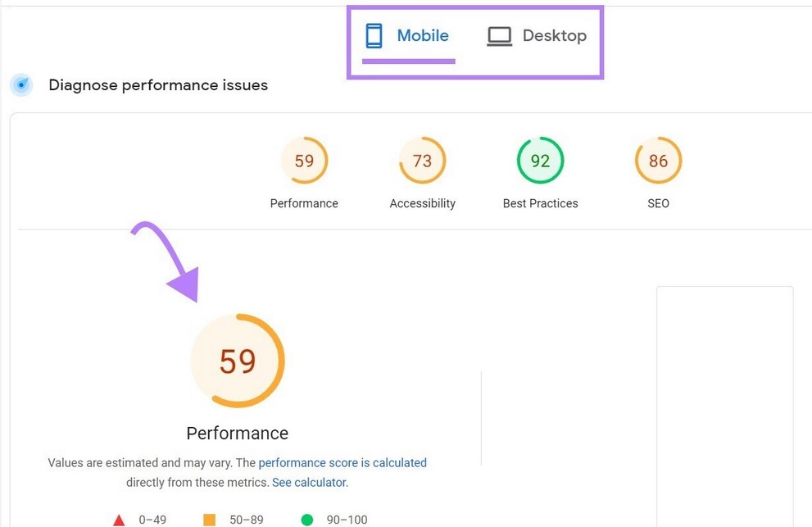812x527 pixels.
Task: Click the 'Diagnose performance issues' heading
Action: (158, 85)
